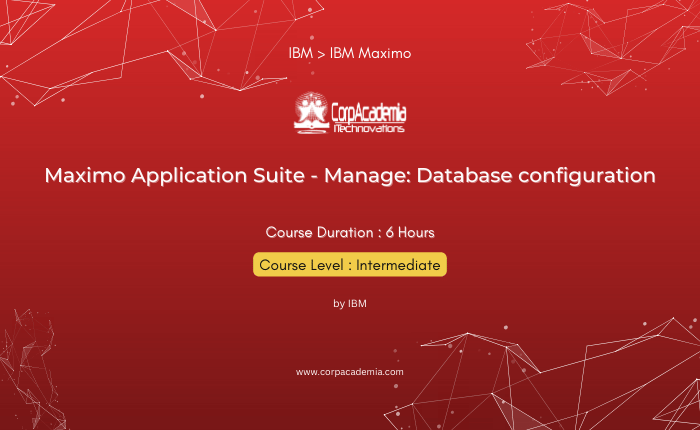The width and height of the screenshot is (700, 430).
Task: Click the 'by IBM' author text
Action: (350, 304)
